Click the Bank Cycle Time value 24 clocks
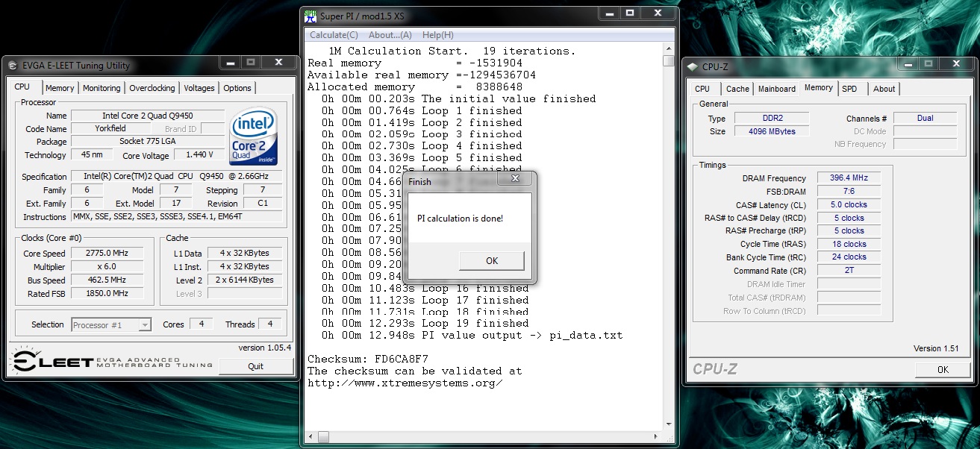 [849, 257]
